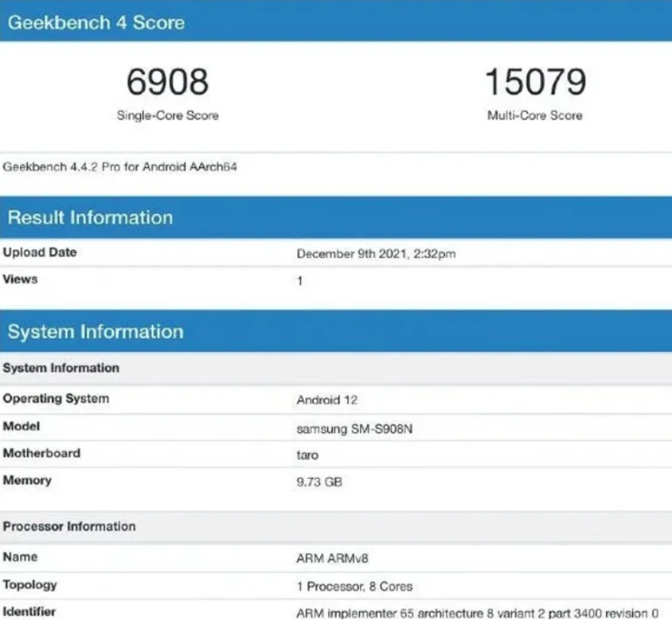This screenshot has height=628, width=672.
Task: Select the ARM ARMv8 processor name
Action: (x=332, y=559)
